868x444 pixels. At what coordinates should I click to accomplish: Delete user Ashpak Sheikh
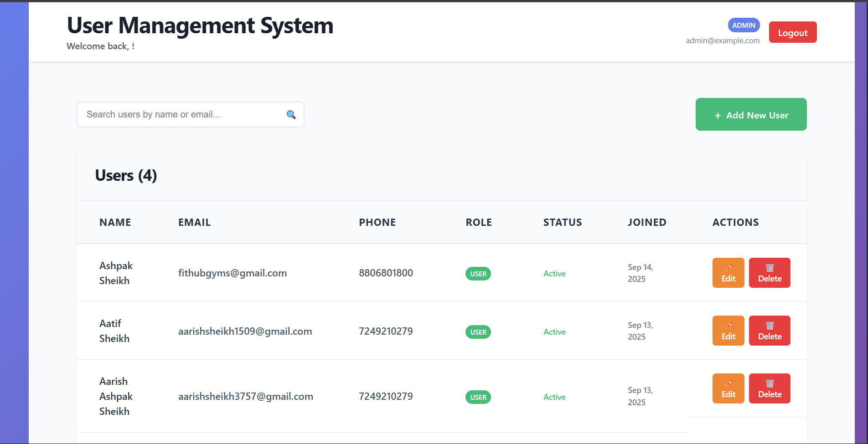point(770,273)
